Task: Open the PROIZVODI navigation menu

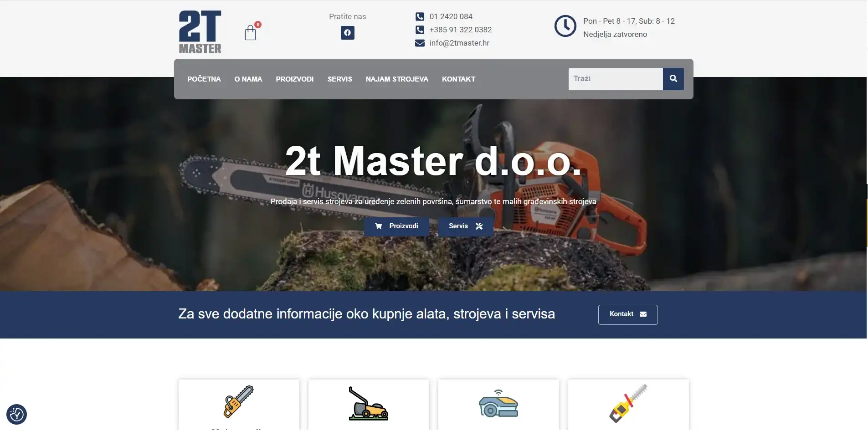Action: click(x=294, y=79)
